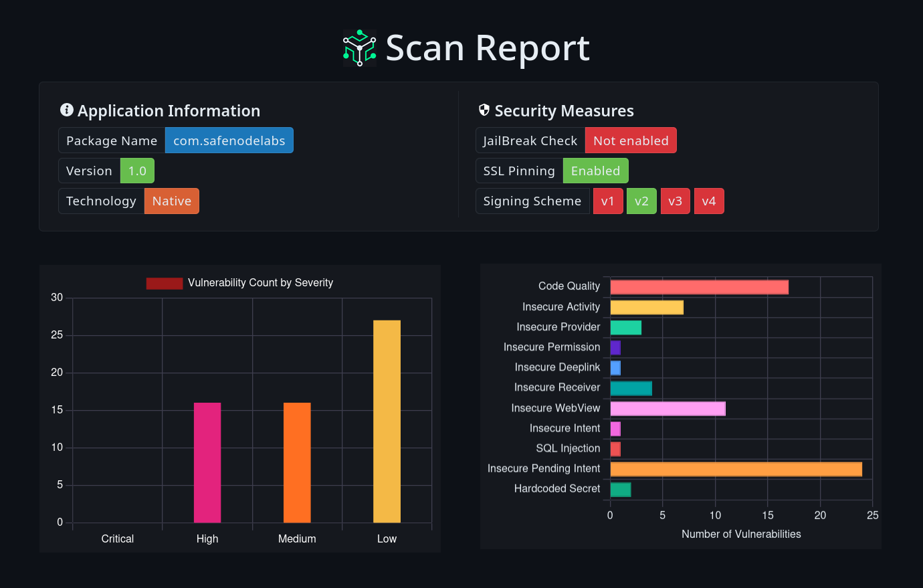Click the Insecure WebView category label
Screen dimensions: 923x588
pyautogui.click(x=556, y=407)
